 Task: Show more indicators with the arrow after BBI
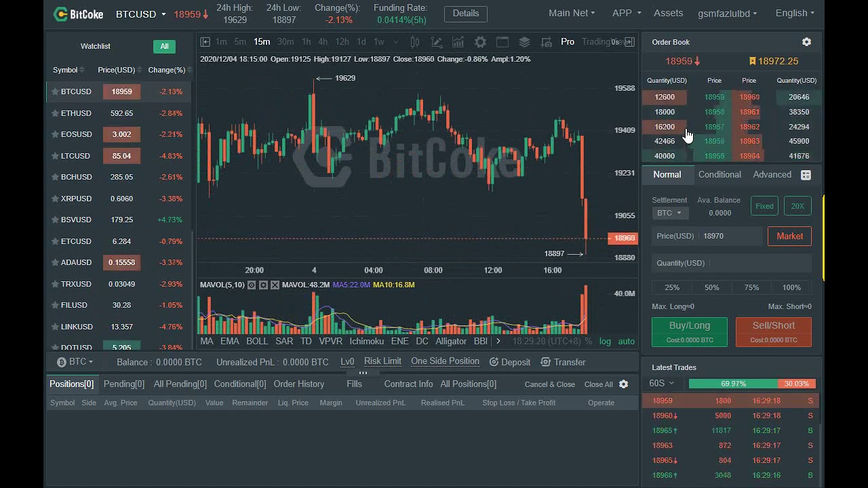pos(498,341)
